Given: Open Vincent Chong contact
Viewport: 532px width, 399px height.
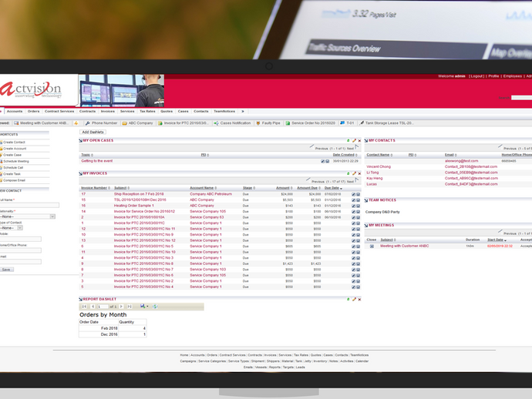Looking at the screenshot, I should 379,167.
